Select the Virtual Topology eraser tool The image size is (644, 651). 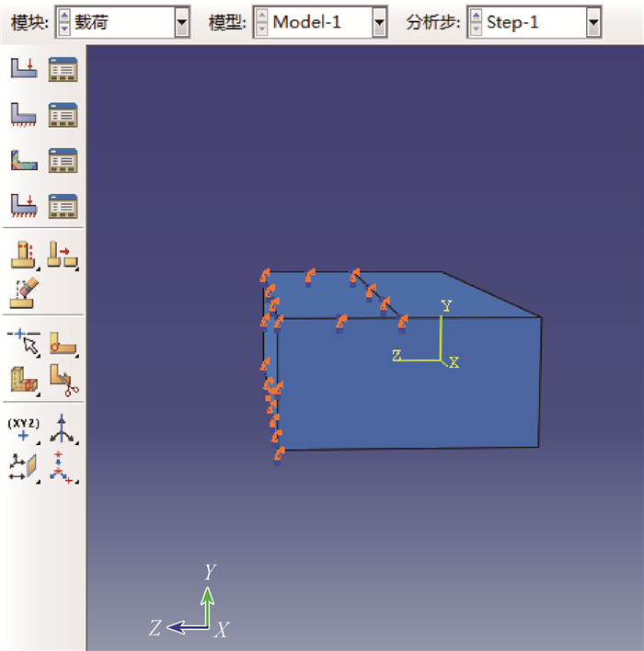(23, 291)
